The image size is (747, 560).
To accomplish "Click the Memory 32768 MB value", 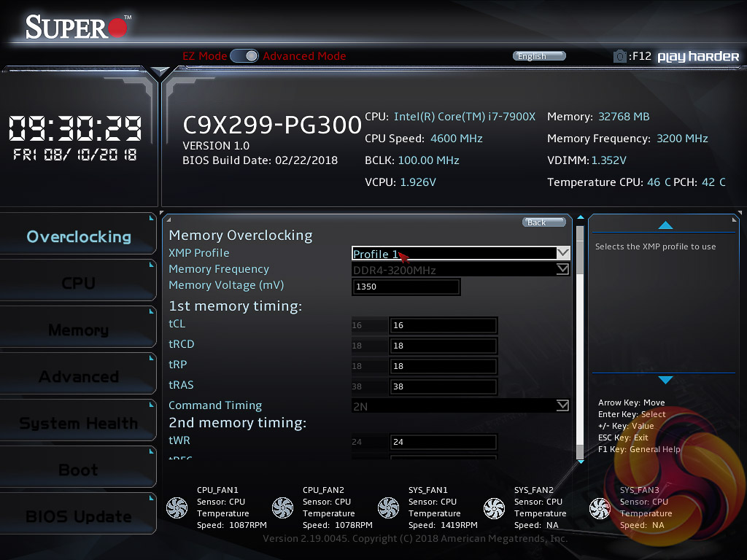I will point(624,117).
